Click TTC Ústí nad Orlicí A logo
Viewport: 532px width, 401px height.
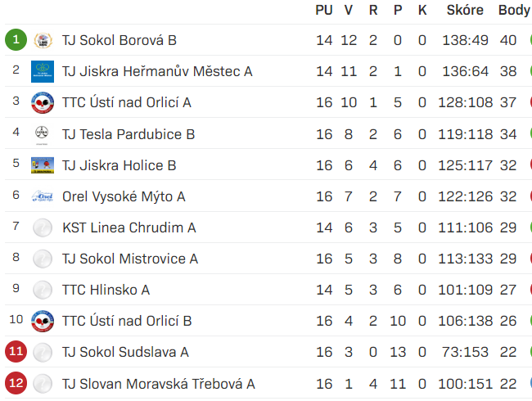43,102
